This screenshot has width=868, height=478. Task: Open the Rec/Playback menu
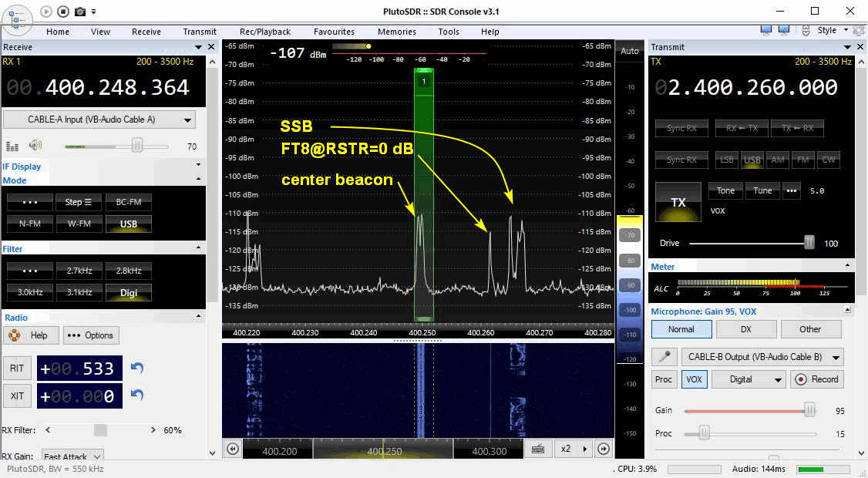264,32
